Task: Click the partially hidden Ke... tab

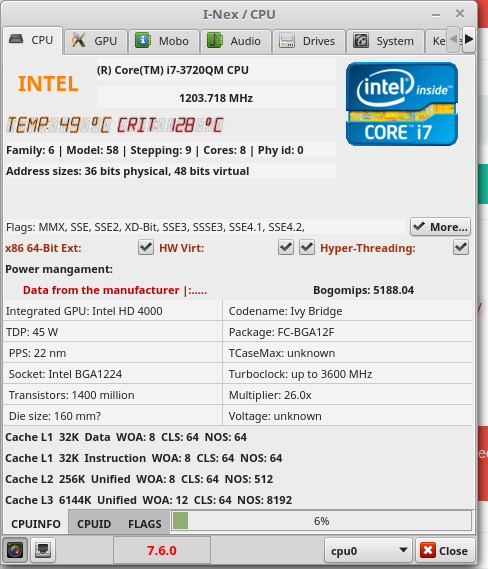Action: (438, 41)
